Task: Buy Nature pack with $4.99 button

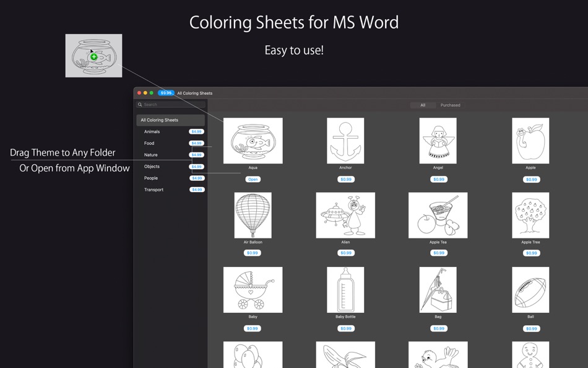Action: coord(196,155)
